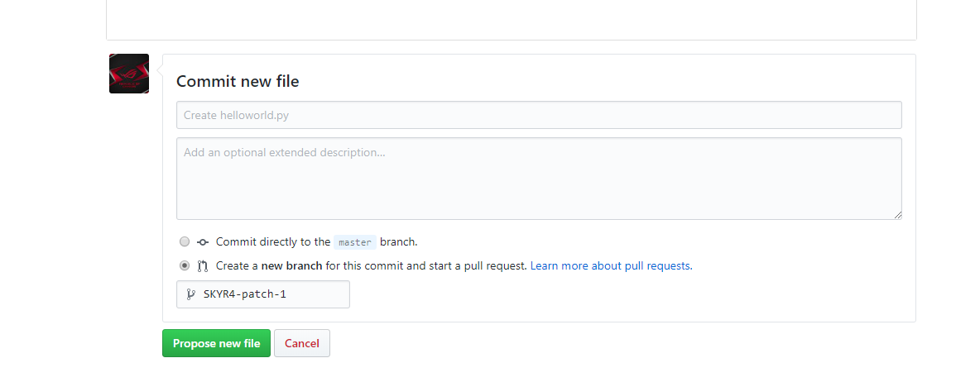Click the git commit icon beside the master option
This screenshot has height=382, width=980.
click(203, 242)
